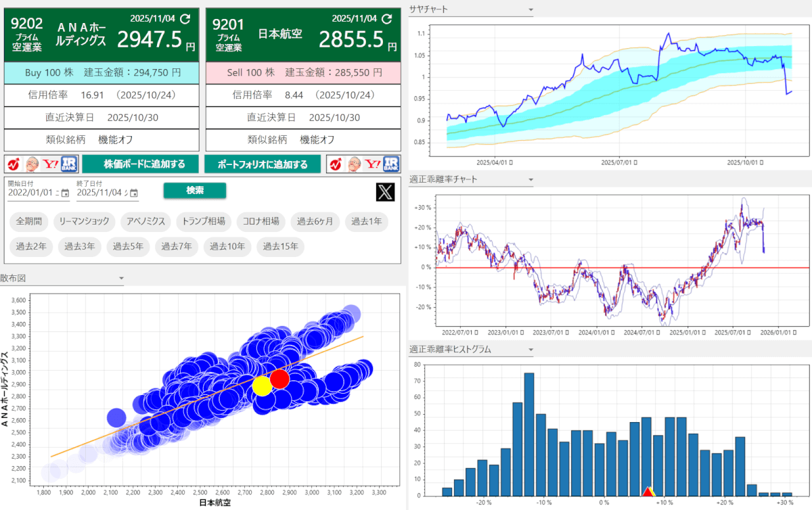This screenshot has width=812, height=510.
Task: Toggle similar stocks (類似銘柄) for ANA Holdings
Action: [101, 140]
